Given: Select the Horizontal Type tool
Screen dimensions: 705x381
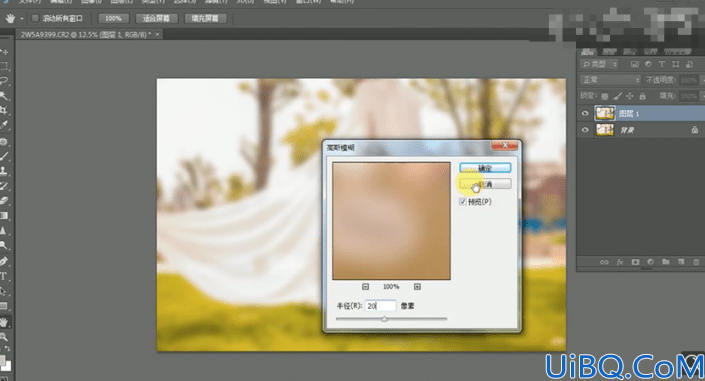Looking at the screenshot, I should [x=4, y=276].
